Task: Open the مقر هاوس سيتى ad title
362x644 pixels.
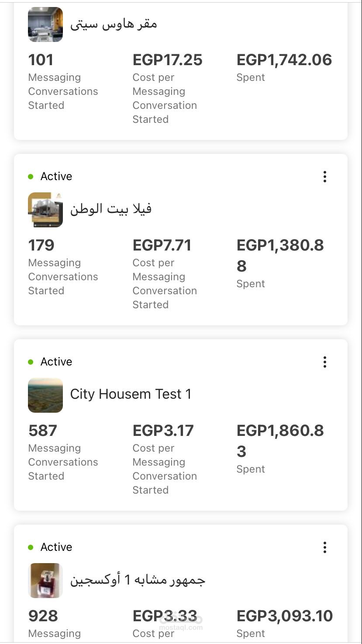Action: pos(114,24)
